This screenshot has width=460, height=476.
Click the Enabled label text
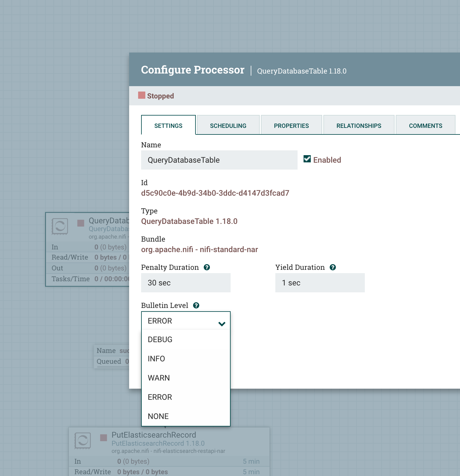(327, 160)
